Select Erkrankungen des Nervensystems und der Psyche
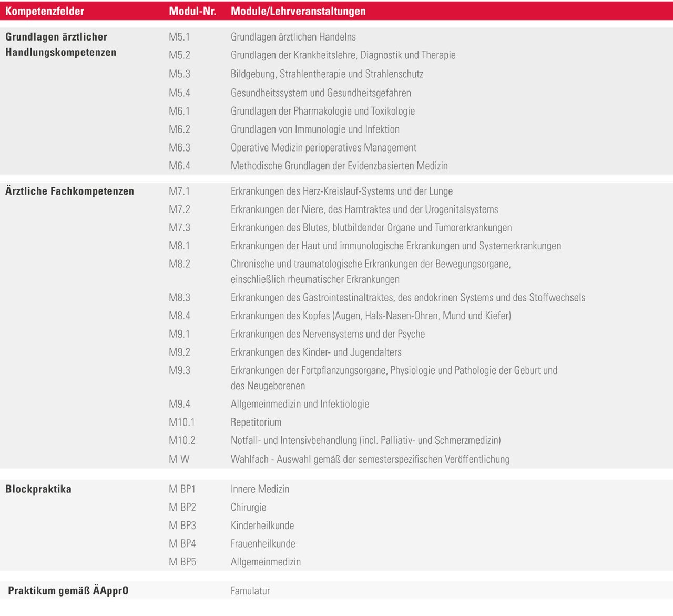This screenshot has height=616, width=673. click(328, 334)
